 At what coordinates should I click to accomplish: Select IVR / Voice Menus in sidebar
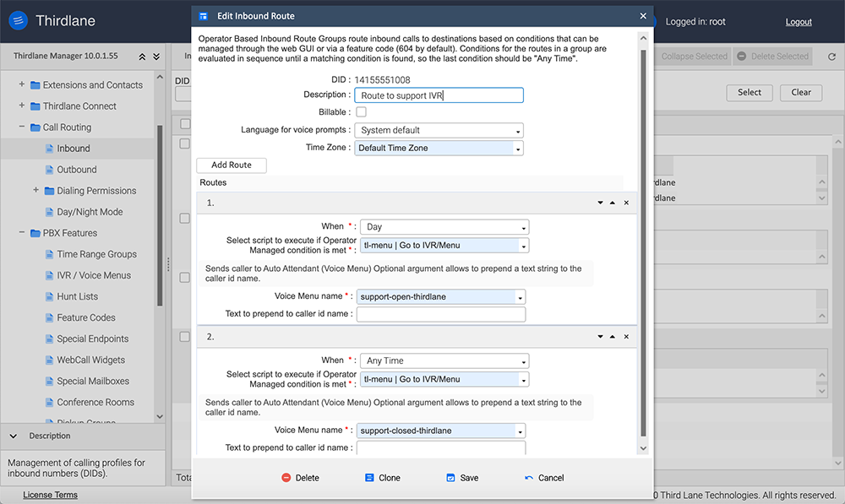(94, 275)
